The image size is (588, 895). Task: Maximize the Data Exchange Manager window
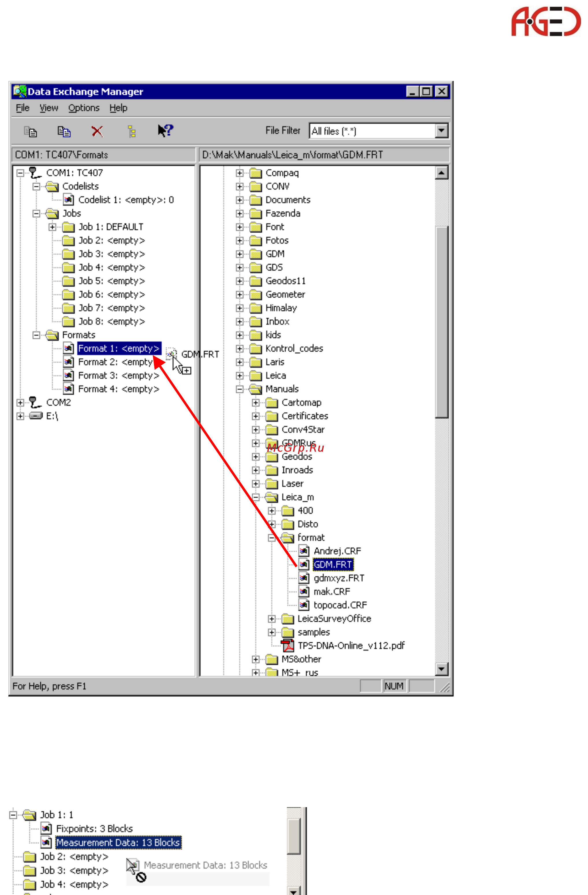426,91
